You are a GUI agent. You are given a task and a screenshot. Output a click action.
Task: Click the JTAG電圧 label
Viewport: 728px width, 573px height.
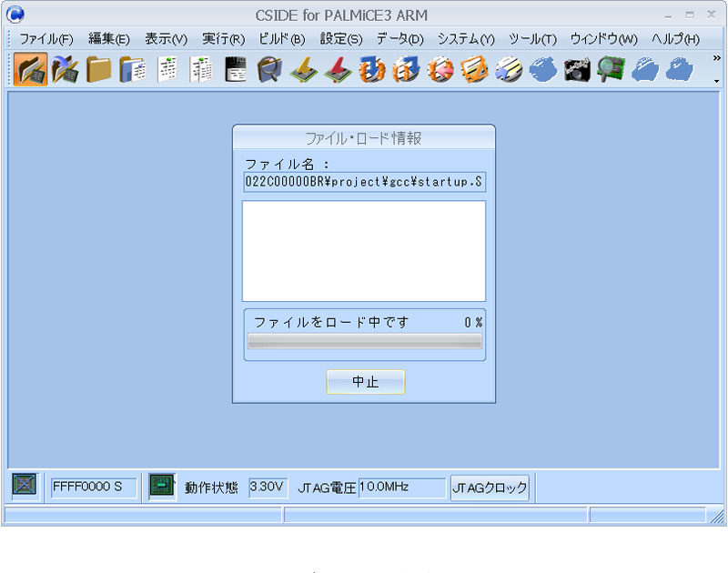[x=327, y=488]
